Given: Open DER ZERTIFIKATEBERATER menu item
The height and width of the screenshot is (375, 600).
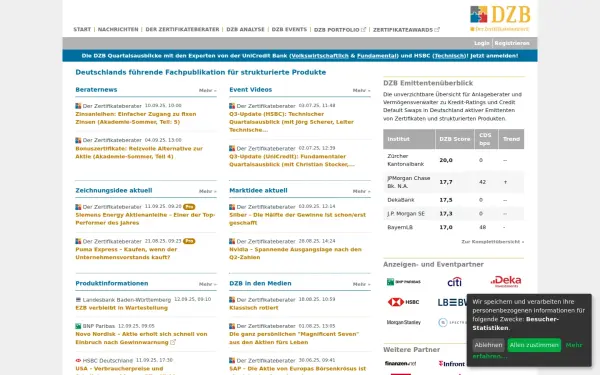Looking at the screenshot, I should [x=182, y=29].
